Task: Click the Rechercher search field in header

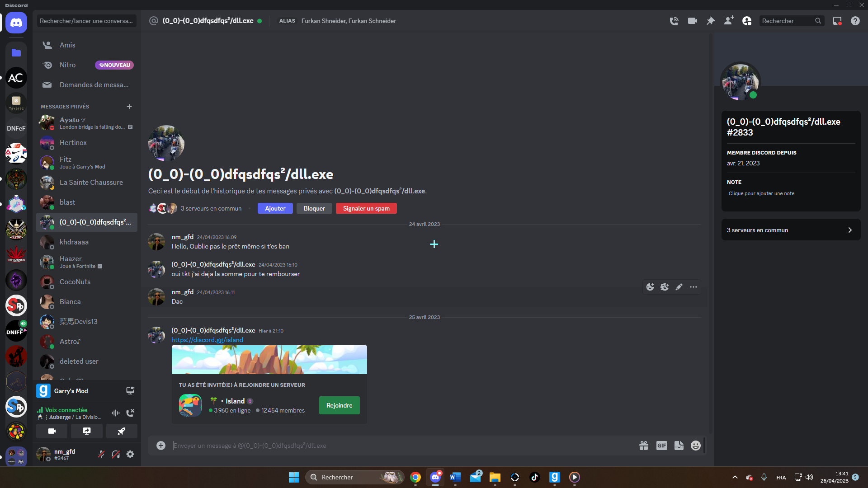Action: click(791, 21)
